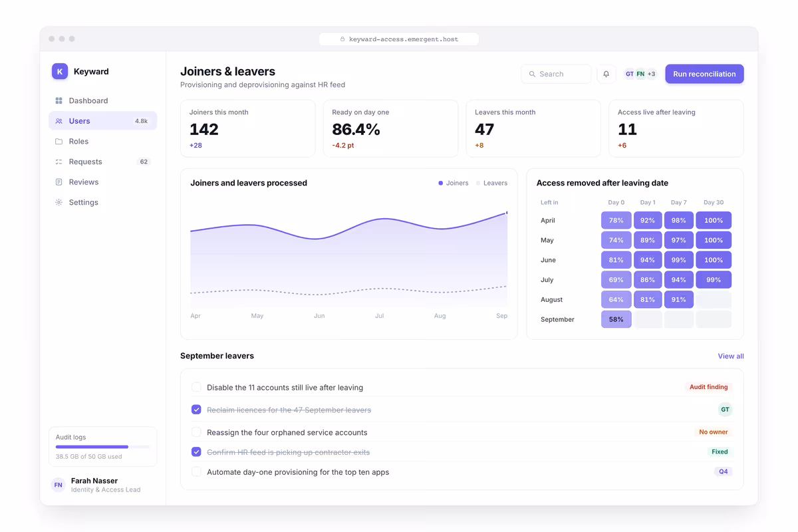The image size is (798, 532).
Task: Toggle the Leavers legend dot
Action: click(478, 183)
